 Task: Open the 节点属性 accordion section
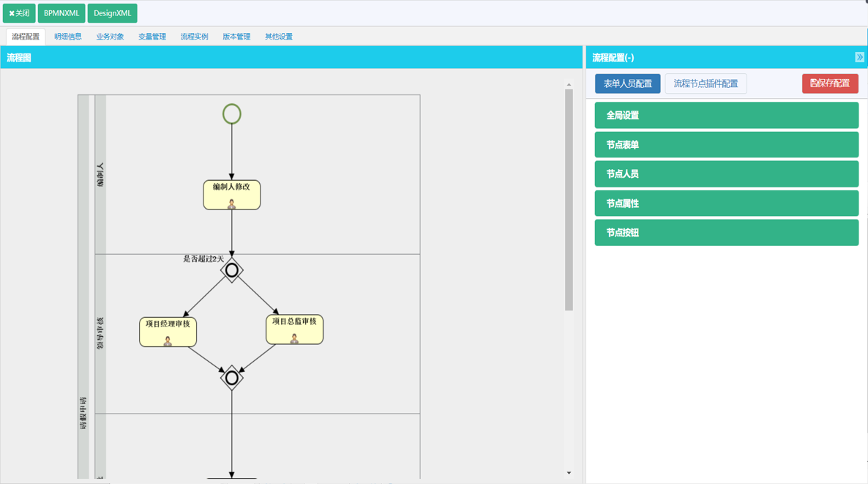[726, 204]
